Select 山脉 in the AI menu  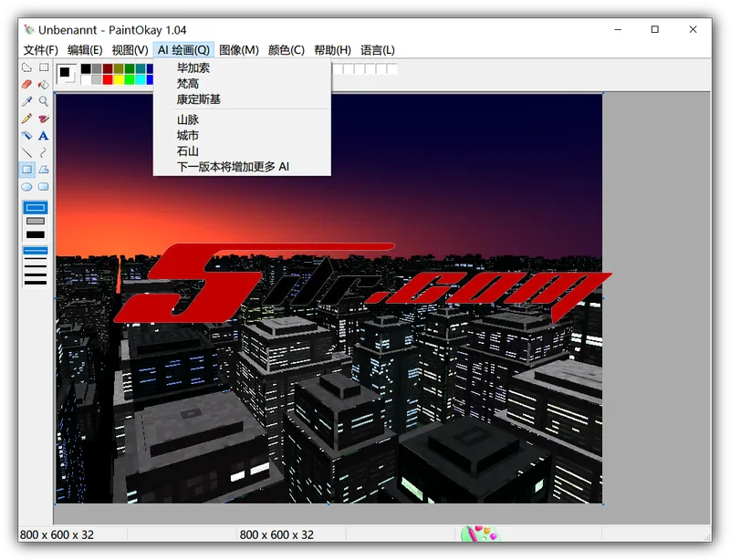coord(242,119)
